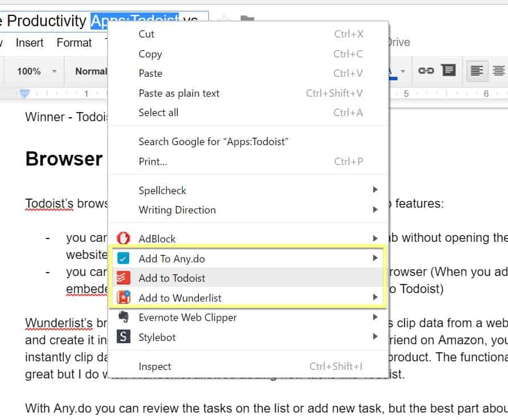Click the "Winner - Todoist" line
Image resolution: width=508 pixels, height=420 pixels.
(x=66, y=117)
